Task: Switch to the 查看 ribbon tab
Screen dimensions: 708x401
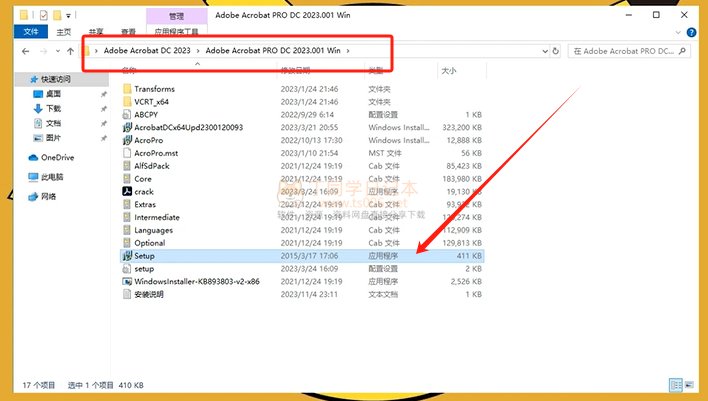Action: pos(128,32)
